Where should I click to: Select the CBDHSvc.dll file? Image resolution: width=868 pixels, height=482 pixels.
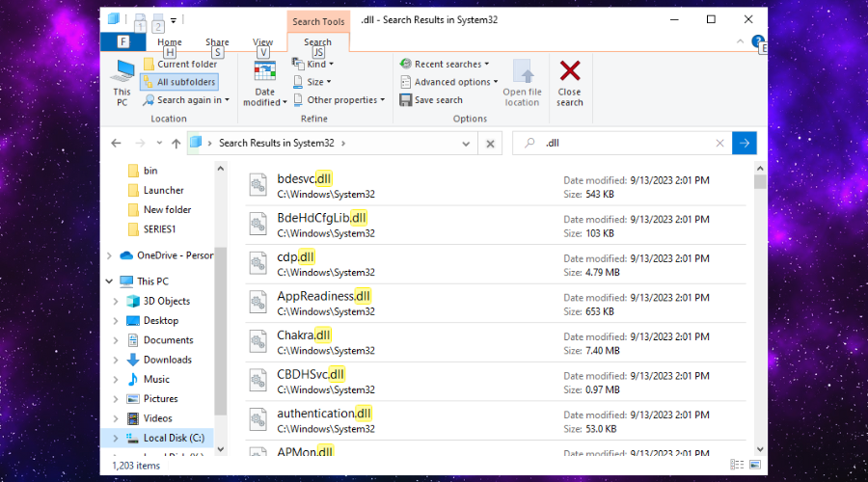click(496, 382)
